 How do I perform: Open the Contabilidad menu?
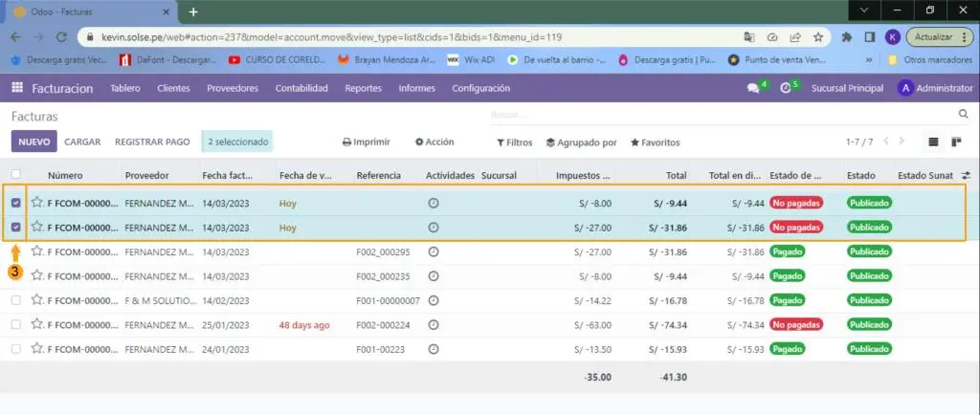click(x=301, y=88)
